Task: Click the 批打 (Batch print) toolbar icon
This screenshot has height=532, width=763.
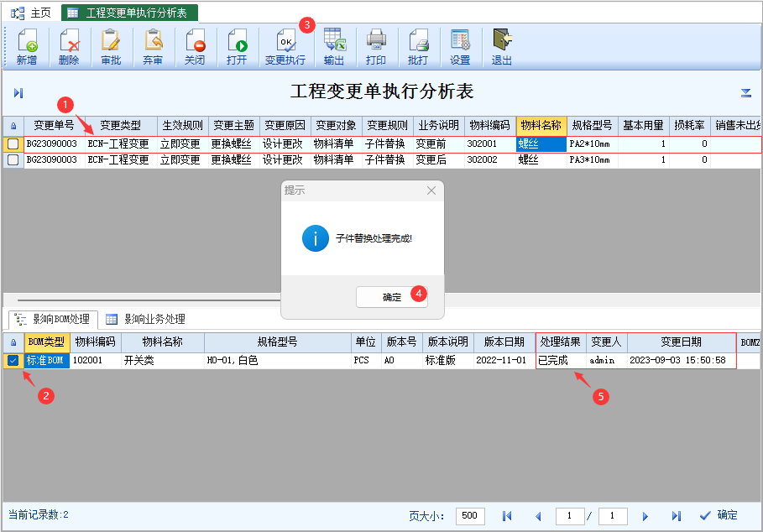Action: pyautogui.click(x=418, y=47)
